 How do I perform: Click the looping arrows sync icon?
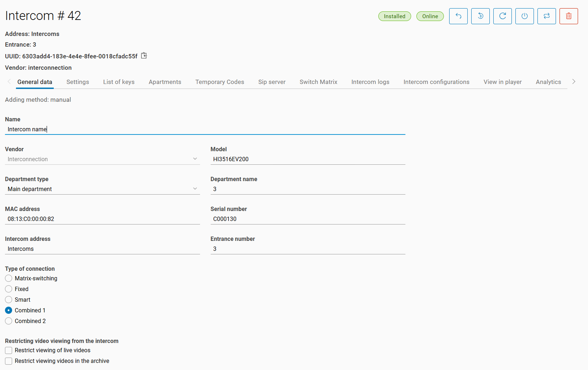(x=546, y=16)
